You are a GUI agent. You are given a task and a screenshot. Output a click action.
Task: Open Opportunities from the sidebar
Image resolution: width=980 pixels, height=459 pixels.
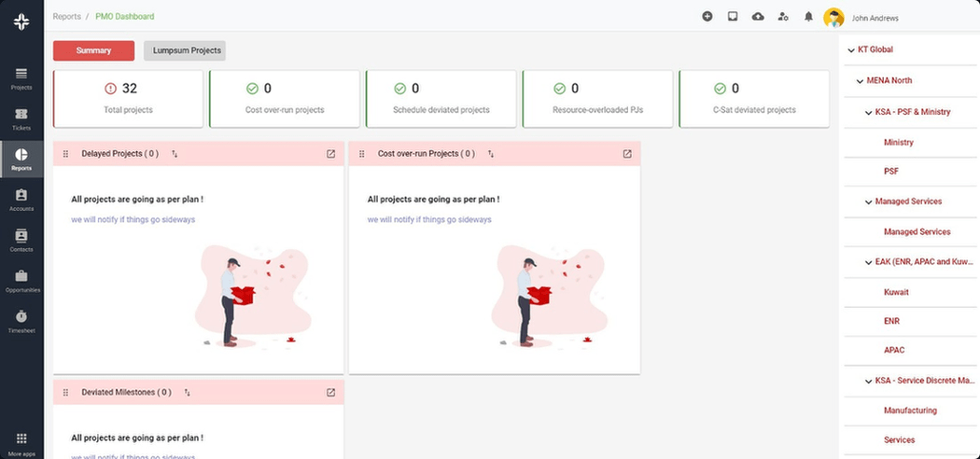point(21,280)
